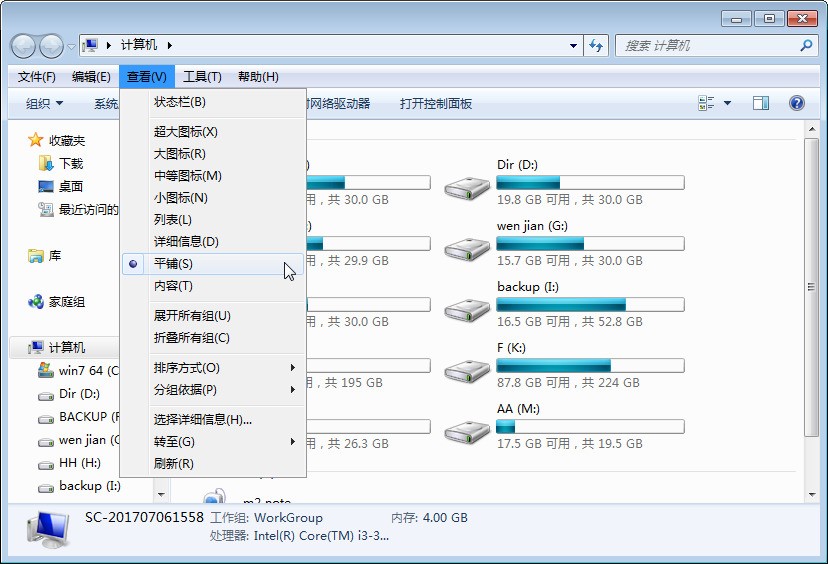Expand the 分组依据(P) submenu

(x=213, y=390)
